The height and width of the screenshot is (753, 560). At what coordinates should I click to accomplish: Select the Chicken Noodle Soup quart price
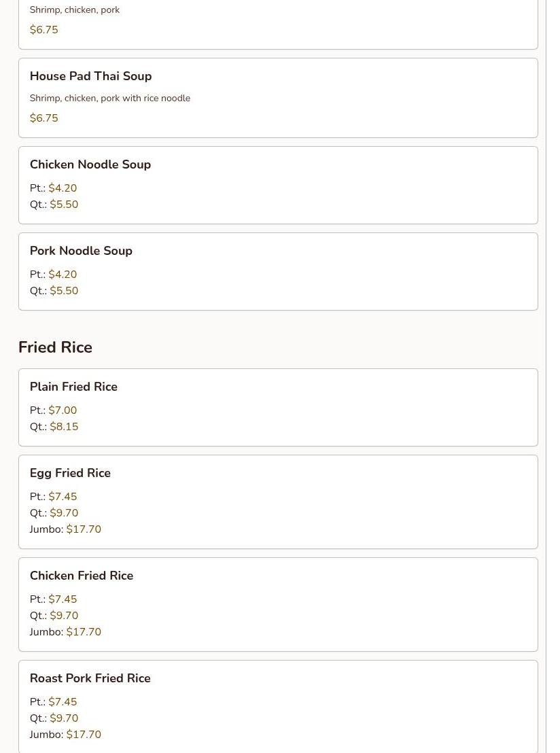point(64,205)
